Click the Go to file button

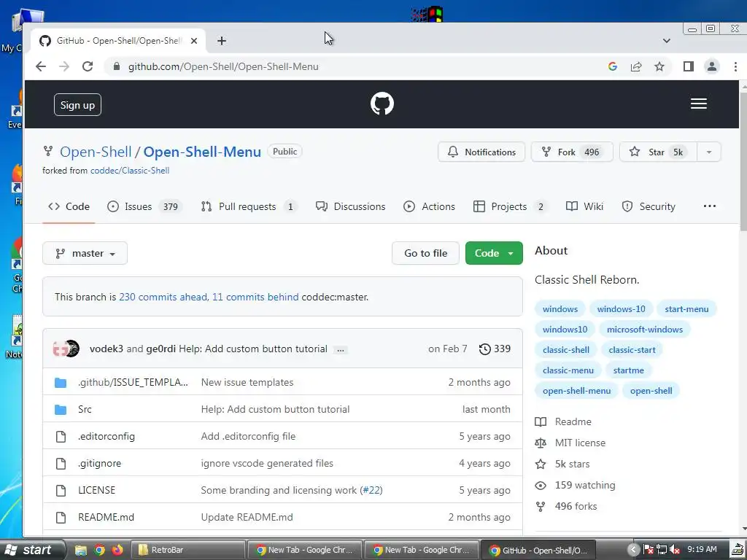tap(425, 253)
